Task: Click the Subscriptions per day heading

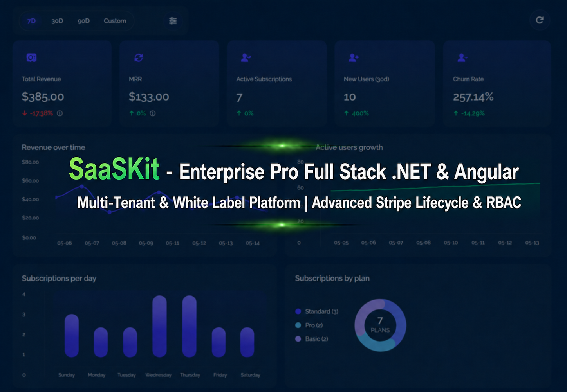Action: [x=59, y=278]
